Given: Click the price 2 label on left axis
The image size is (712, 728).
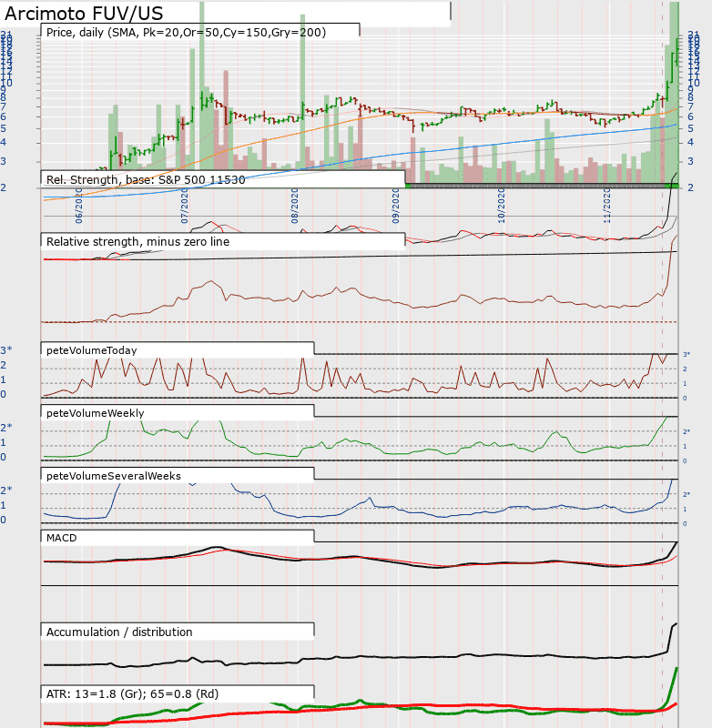Looking at the screenshot, I should click(4, 187).
